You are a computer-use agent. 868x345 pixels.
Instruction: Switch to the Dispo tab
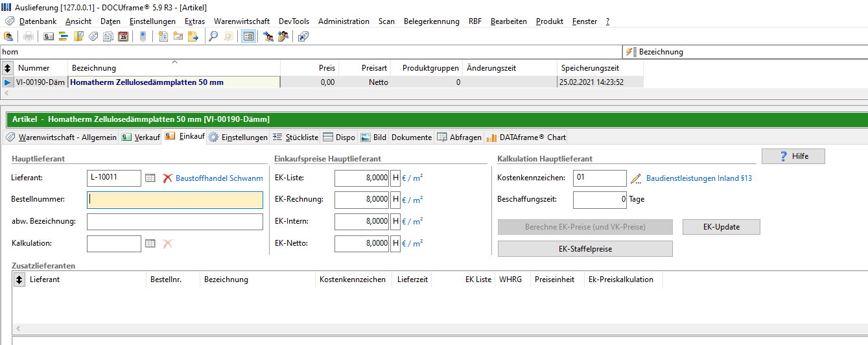[339, 137]
